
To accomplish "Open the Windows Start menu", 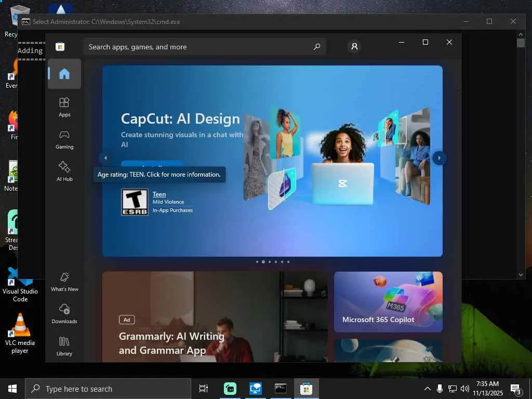I will click(x=12, y=389).
